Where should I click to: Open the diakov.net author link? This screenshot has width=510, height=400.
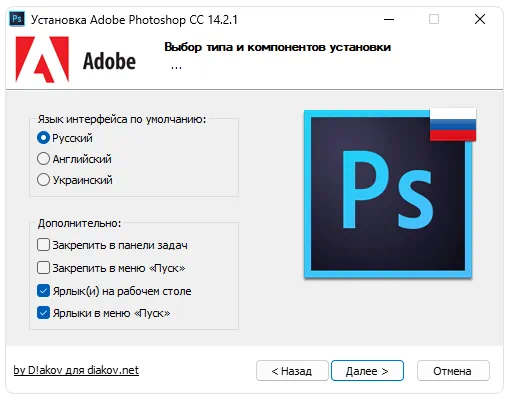(76, 370)
